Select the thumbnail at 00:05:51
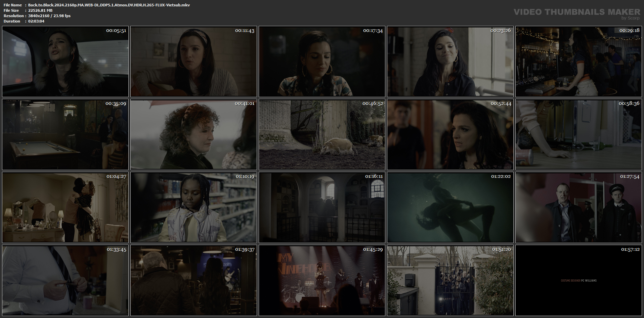644x318 pixels. point(65,62)
